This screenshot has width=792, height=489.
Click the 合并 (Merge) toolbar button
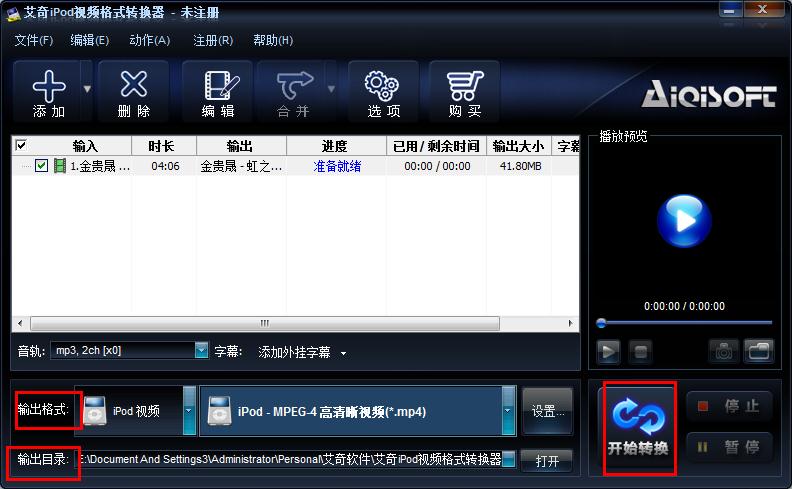click(x=292, y=91)
